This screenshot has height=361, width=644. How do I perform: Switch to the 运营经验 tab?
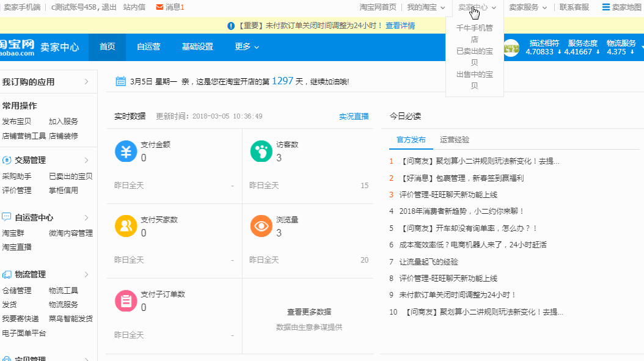455,140
